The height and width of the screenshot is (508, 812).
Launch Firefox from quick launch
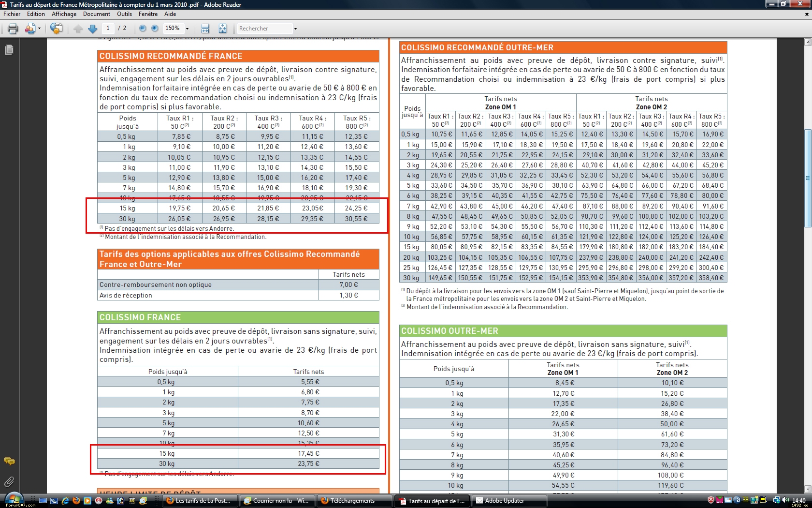point(76,501)
